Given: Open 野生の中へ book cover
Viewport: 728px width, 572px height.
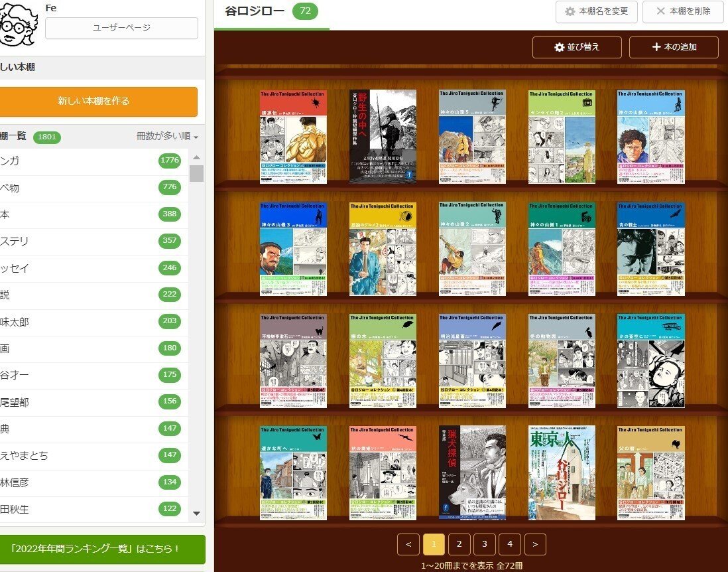Looking at the screenshot, I should click(x=383, y=135).
